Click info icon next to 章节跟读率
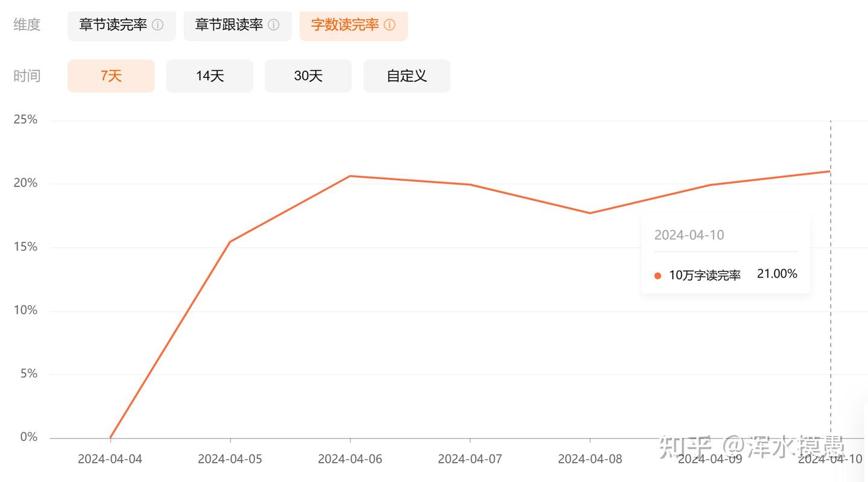 pos(274,25)
